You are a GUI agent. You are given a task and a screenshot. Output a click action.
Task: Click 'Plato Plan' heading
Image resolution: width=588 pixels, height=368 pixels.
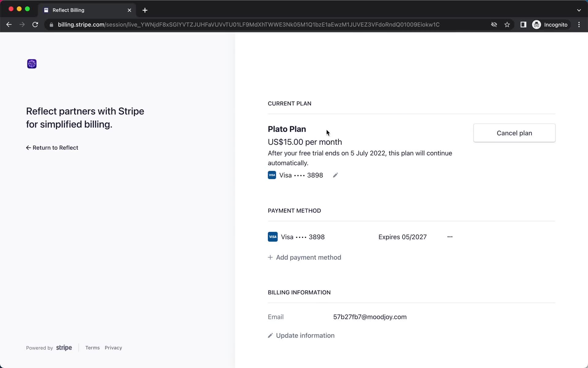point(287,129)
